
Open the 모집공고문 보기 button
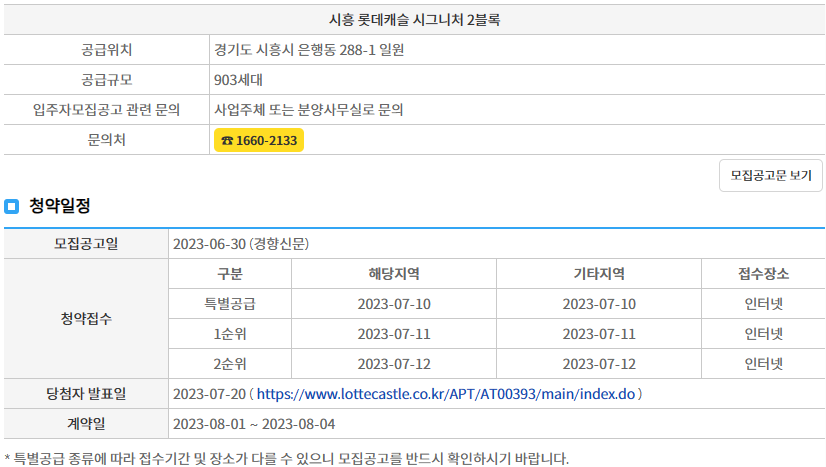click(x=771, y=175)
